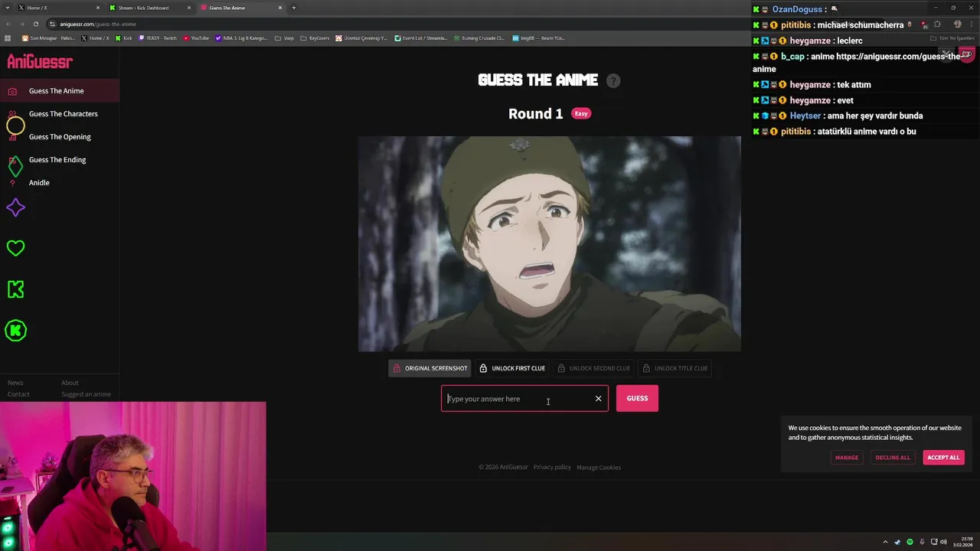980x551 pixels.
Task: Open the Suggest an anime link
Action: pyautogui.click(x=86, y=394)
